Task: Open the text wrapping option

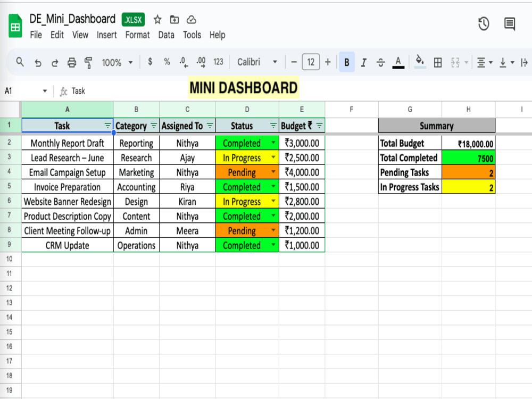Action: [x=525, y=62]
